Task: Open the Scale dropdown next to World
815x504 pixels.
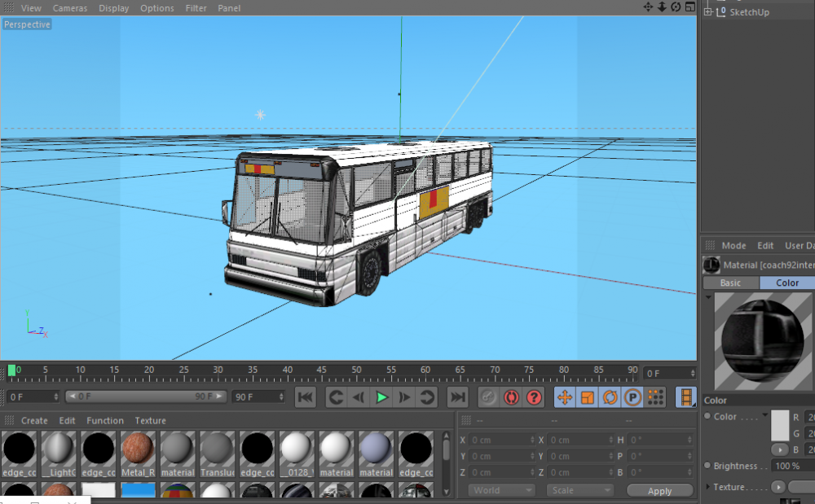Action: [579, 489]
